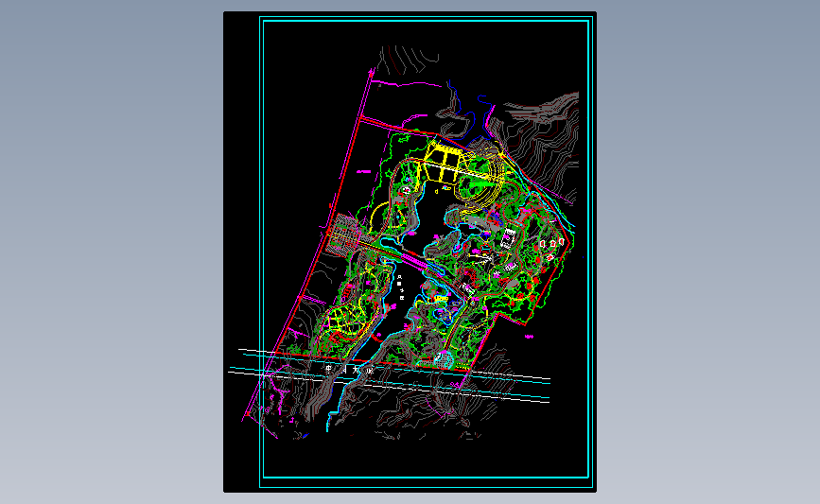Select the vertical white label inside the lake
The height and width of the screenshot is (504, 820).
coord(401,287)
